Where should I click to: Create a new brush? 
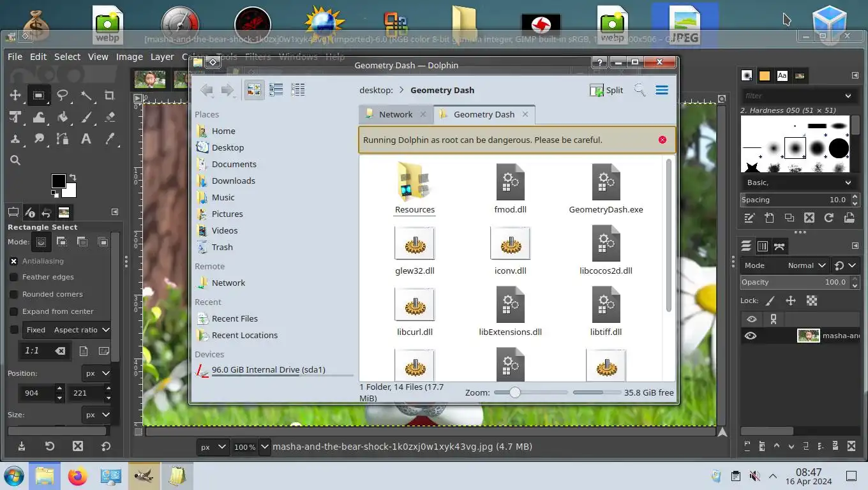(x=769, y=218)
